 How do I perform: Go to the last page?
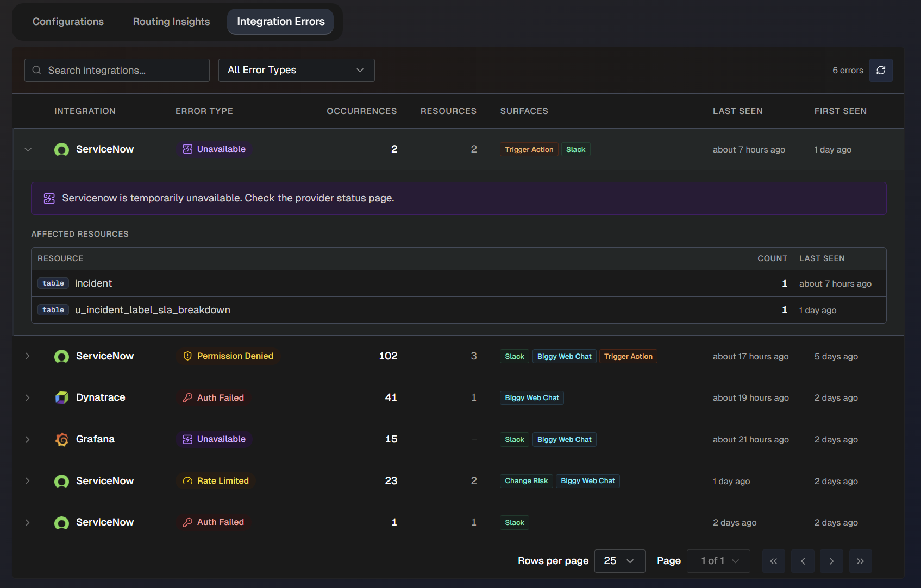click(860, 561)
